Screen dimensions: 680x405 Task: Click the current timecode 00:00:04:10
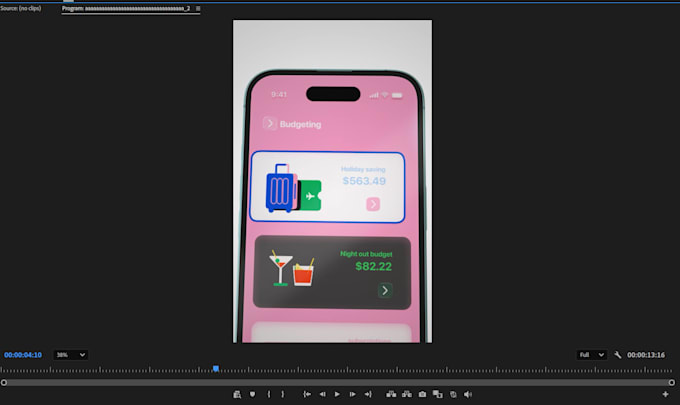tap(23, 355)
